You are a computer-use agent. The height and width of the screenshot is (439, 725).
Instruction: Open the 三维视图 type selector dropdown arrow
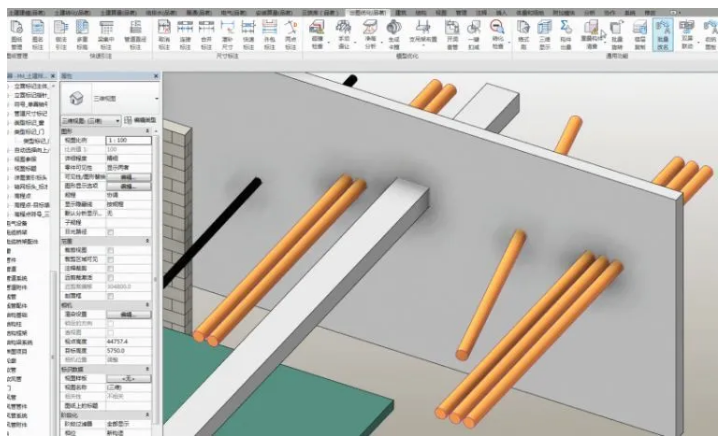pyautogui.click(x=156, y=99)
